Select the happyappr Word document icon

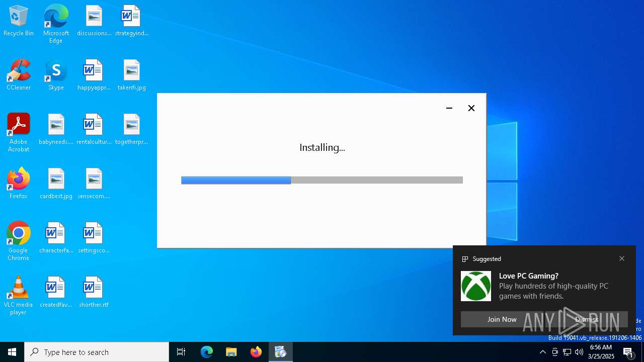94,75
